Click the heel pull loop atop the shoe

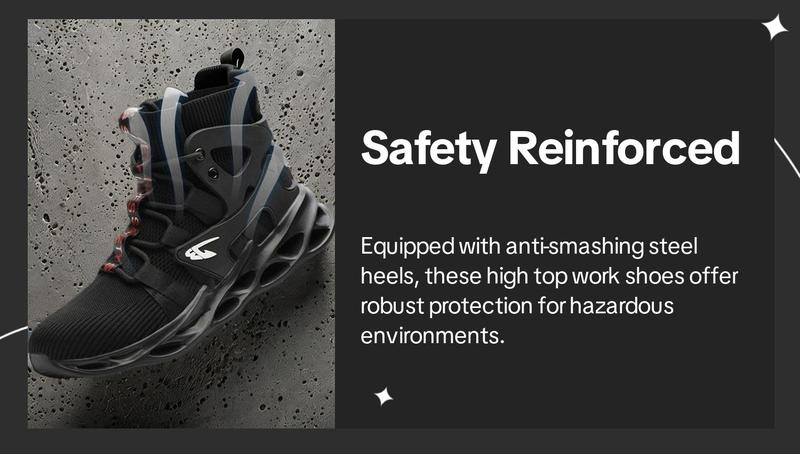[x=233, y=57]
